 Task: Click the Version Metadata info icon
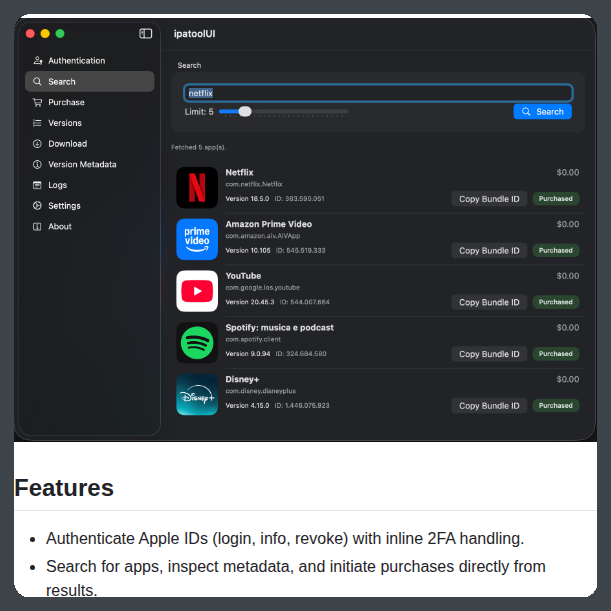[37, 164]
